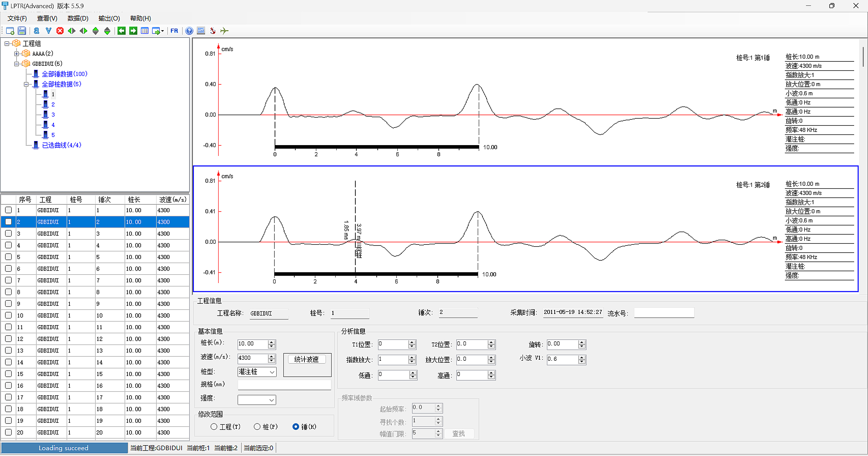This screenshot has width=868, height=456.
Task: Click the 规格(mm) input field
Action: 284,384
